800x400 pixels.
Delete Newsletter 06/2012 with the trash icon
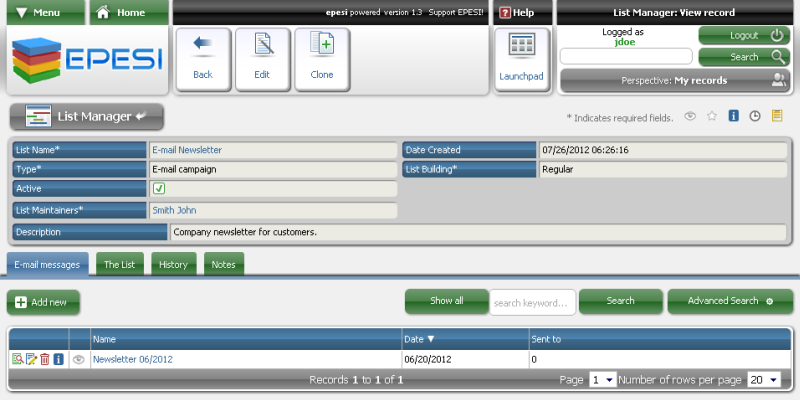coord(45,359)
